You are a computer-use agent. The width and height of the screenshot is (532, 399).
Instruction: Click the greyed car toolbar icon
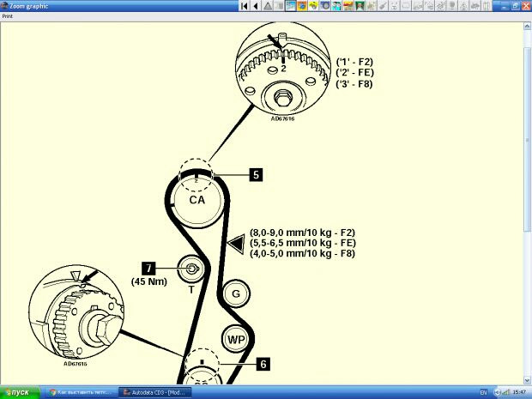click(475, 6)
